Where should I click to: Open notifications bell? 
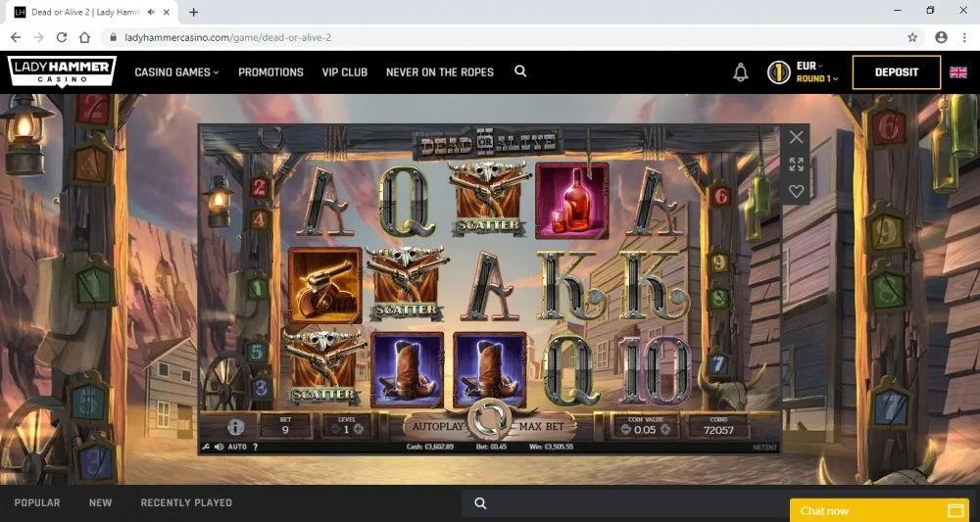click(741, 72)
